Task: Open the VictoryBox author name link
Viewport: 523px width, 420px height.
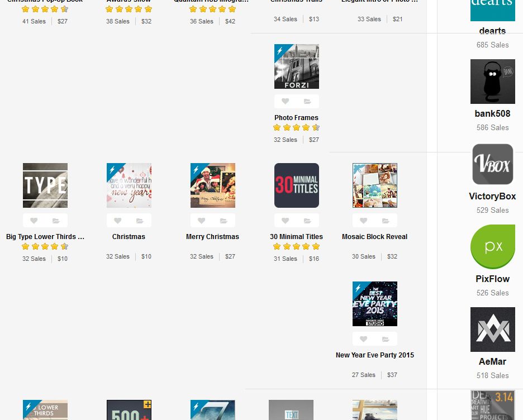Action: 492,197
